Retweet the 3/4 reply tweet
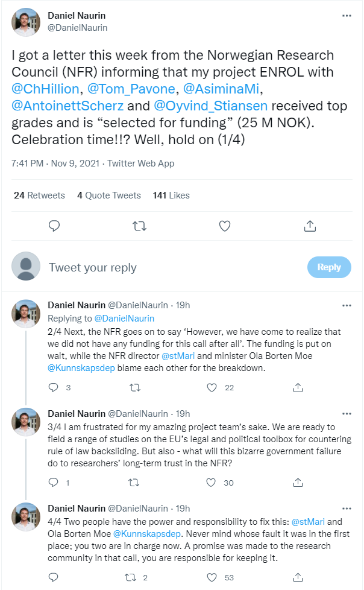 pyautogui.click(x=136, y=483)
